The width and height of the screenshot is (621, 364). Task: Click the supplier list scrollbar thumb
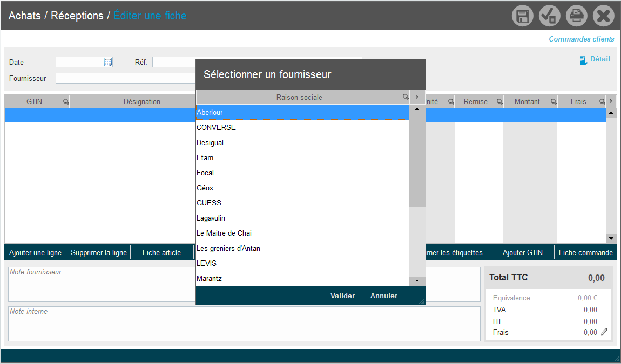point(417,160)
